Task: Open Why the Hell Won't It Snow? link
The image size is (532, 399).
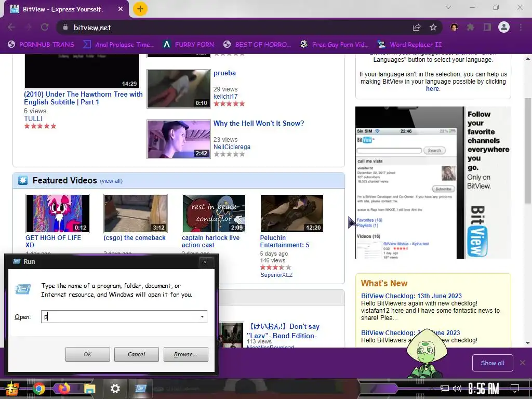Action: (259, 123)
